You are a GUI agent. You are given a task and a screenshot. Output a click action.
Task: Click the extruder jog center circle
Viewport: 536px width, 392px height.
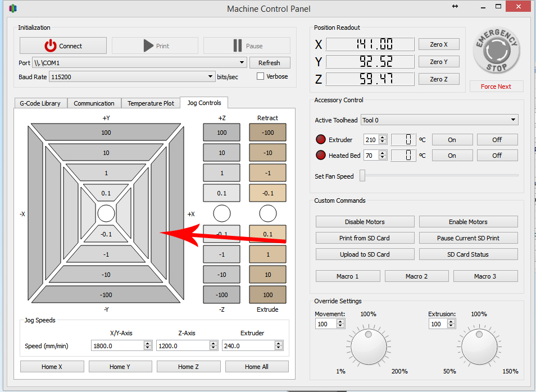(268, 213)
